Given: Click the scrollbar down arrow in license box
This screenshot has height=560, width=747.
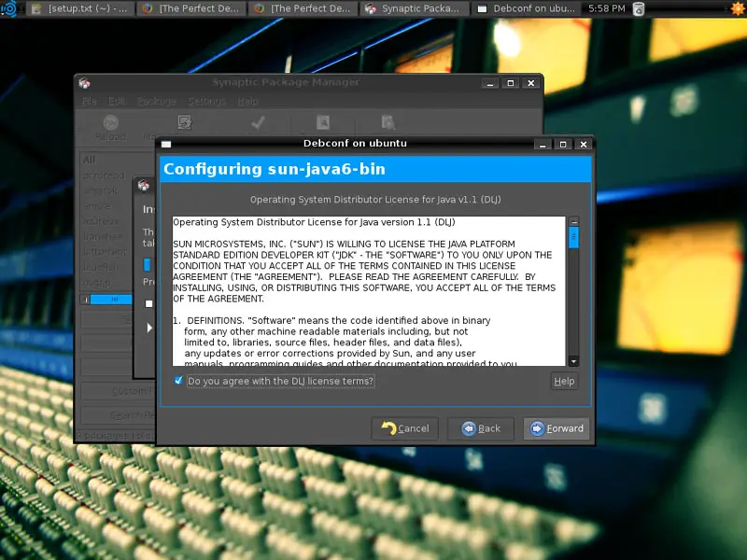Looking at the screenshot, I should (x=573, y=361).
